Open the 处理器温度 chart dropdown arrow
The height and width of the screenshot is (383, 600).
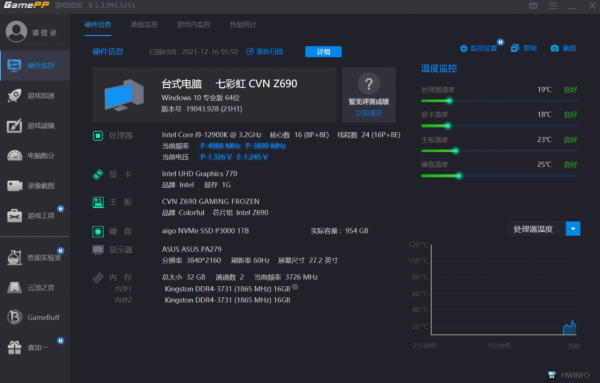pyautogui.click(x=573, y=229)
